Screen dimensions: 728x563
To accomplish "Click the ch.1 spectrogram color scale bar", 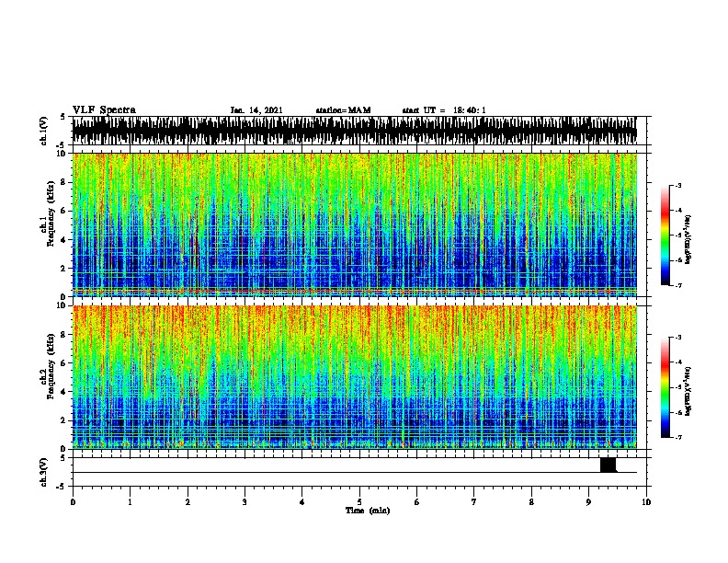I will click(x=665, y=236).
